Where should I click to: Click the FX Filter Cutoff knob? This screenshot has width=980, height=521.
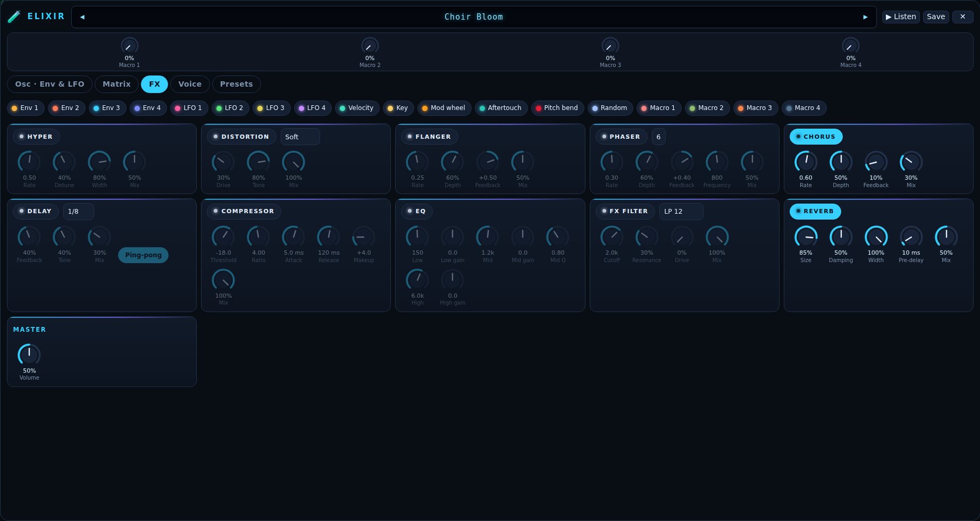click(612, 237)
